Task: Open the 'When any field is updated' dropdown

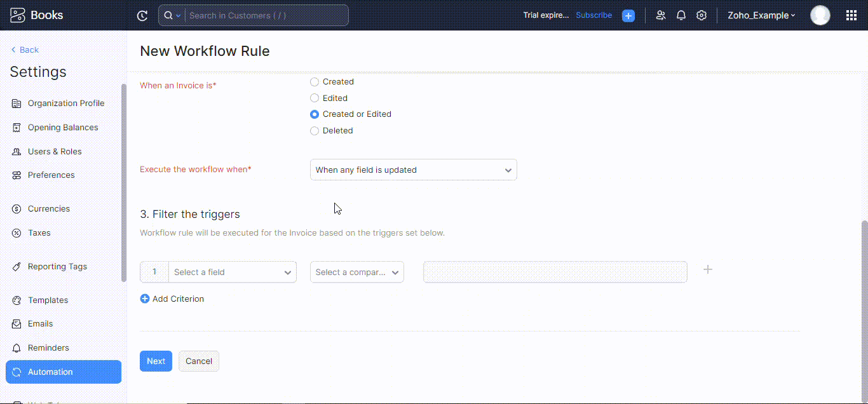Action: (x=413, y=170)
